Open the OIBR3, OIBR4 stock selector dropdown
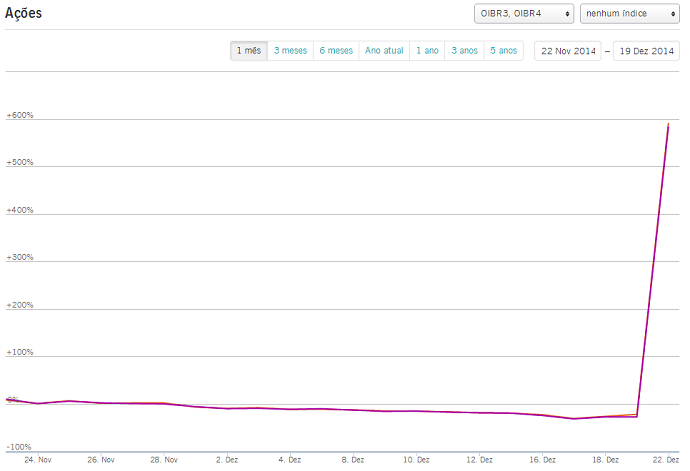 coord(524,14)
